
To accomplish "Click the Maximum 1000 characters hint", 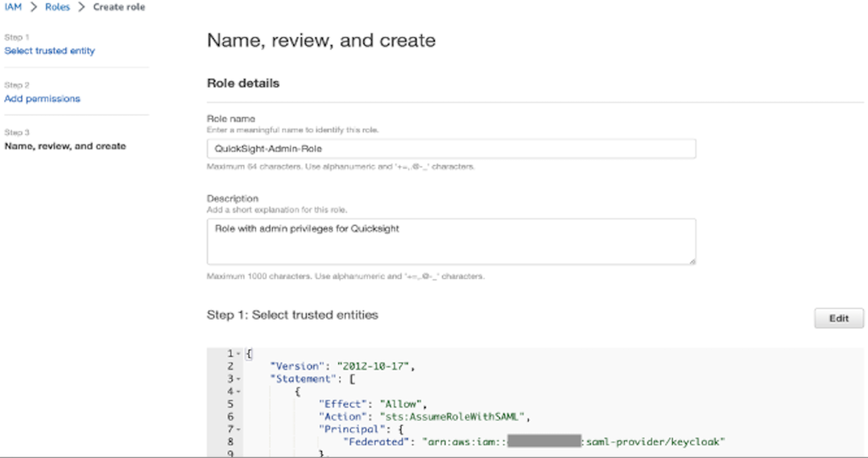I will point(346,276).
